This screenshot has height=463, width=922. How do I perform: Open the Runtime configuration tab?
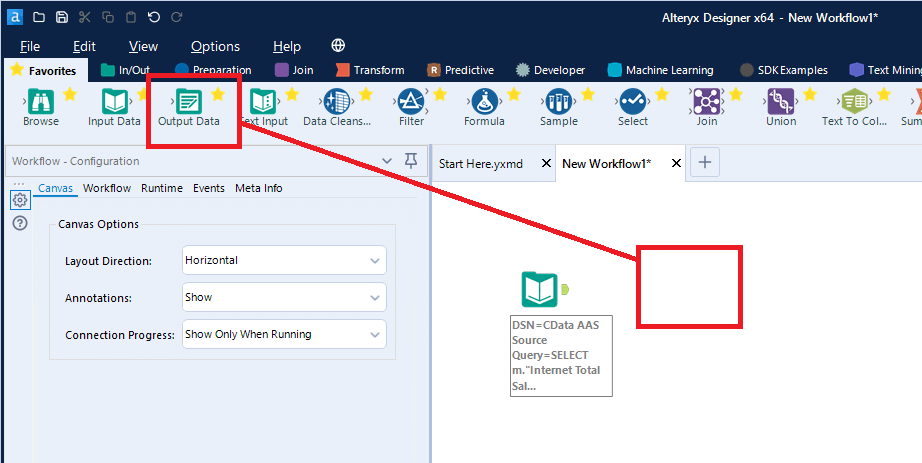[x=162, y=188]
